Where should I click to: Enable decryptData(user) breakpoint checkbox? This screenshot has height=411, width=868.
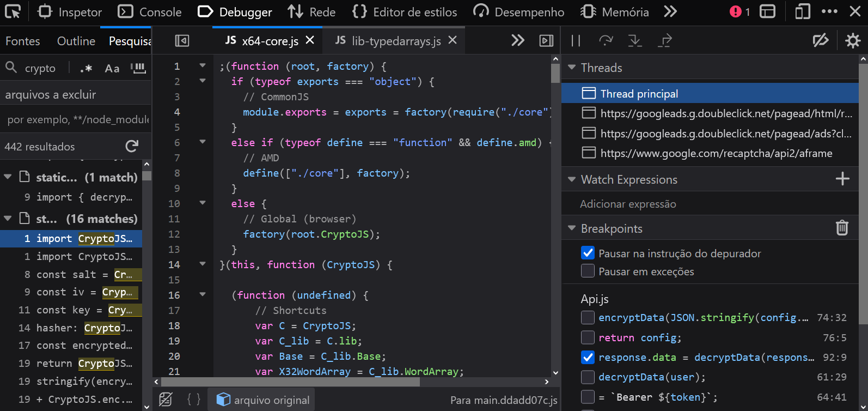(x=588, y=377)
